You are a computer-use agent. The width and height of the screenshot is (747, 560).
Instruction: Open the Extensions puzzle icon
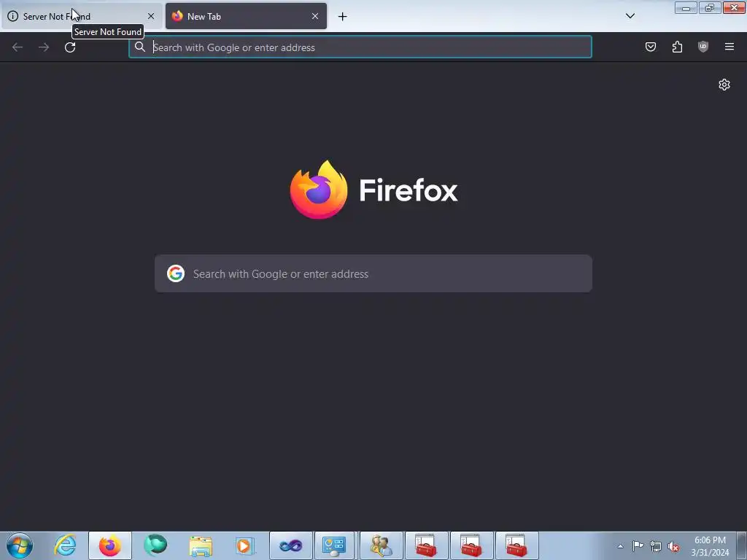677,47
